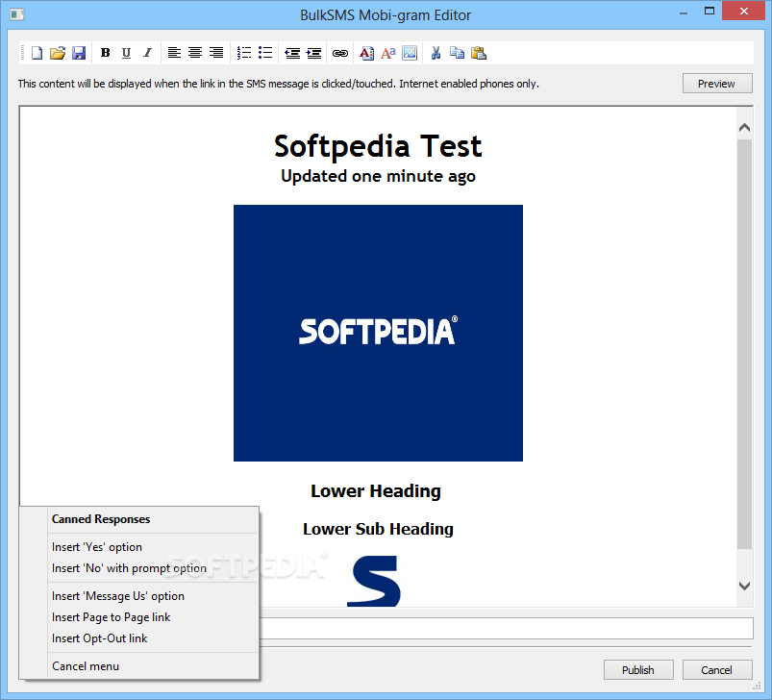Click scrollbar down arrow in editor

click(x=744, y=586)
